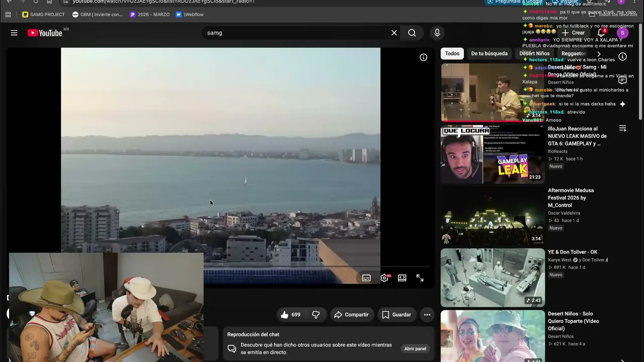
Task: Open the purple S account avatar
Action: point(622,33)
